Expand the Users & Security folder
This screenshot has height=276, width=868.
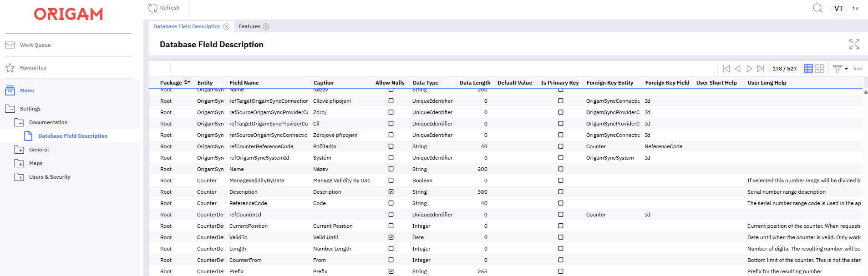(x=19, y=177)
